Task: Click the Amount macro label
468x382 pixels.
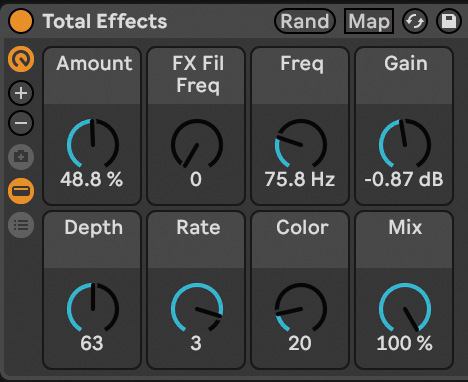Action: [94, 63]
